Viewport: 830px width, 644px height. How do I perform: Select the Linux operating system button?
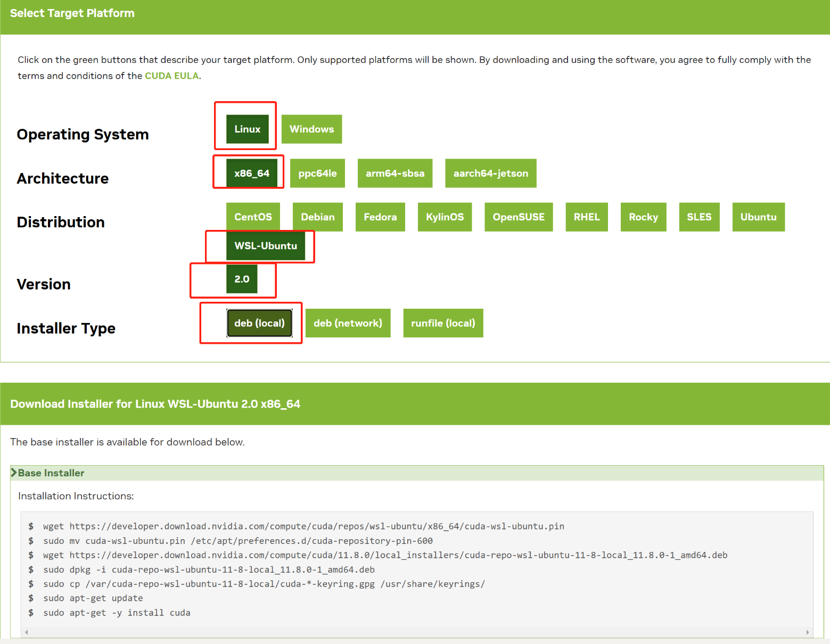[x=247, y=129]
